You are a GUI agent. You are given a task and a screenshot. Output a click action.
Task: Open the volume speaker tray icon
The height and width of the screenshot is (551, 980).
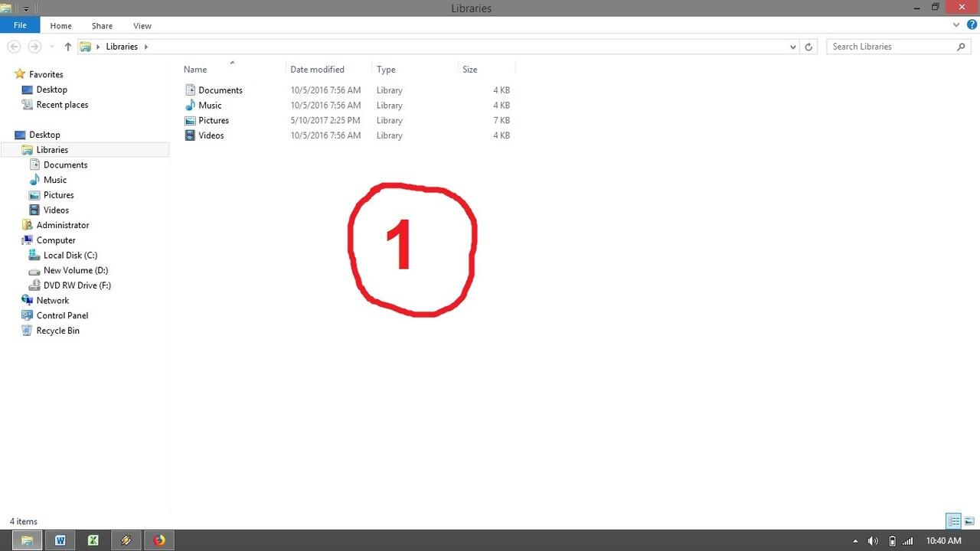point(873,541)
